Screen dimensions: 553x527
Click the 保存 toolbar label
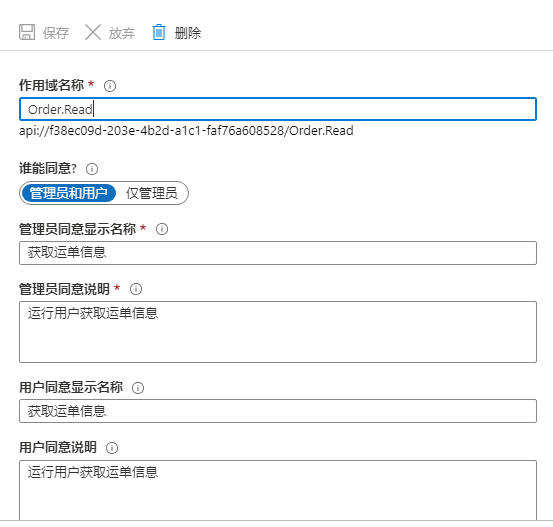tap(56, 33)
